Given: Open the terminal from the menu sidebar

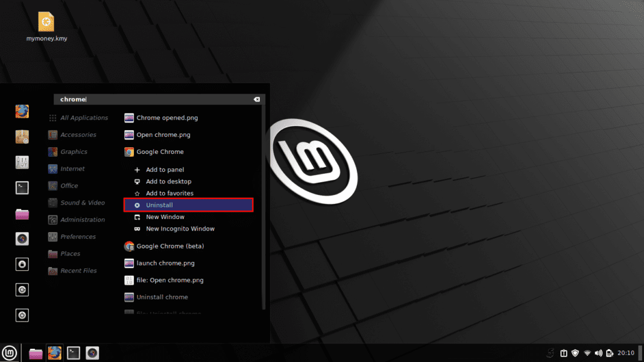Looking at the screenshot, I should (x=22, y=188).
